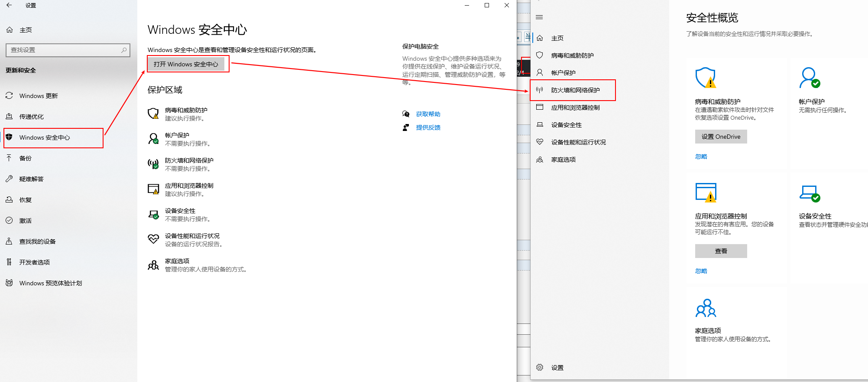Image resolution: width=868 pixels, height=382 pixels.
Task: Click the Windows Security shield icon in the sidebar
Action: point(9,137)
